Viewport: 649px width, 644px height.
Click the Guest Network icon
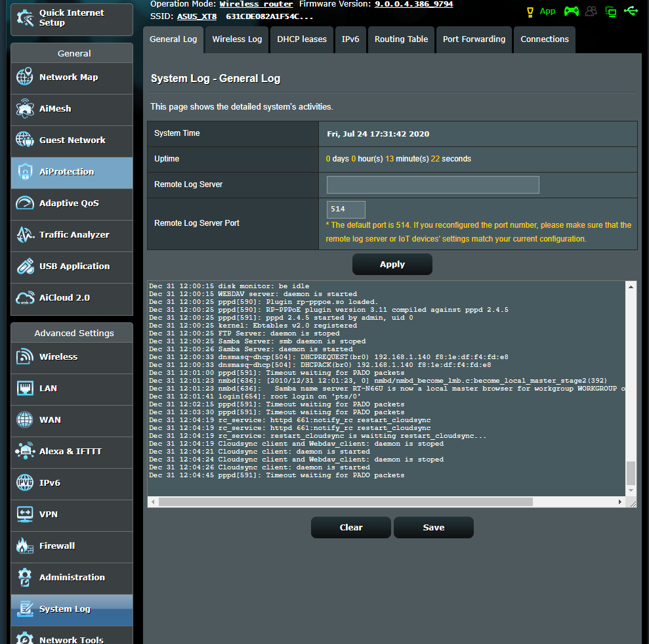(25, 140)
